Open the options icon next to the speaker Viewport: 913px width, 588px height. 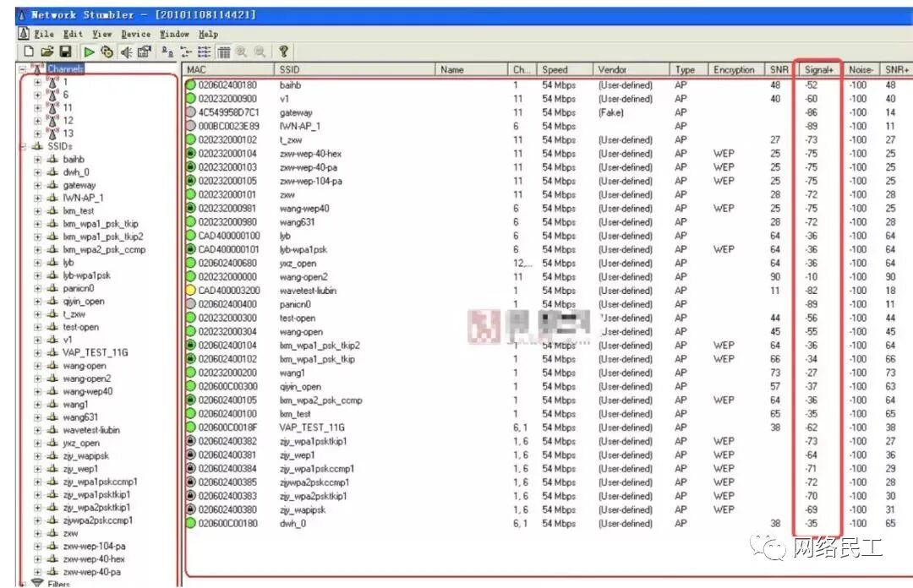pyautogui.click(x=145, y=52)
